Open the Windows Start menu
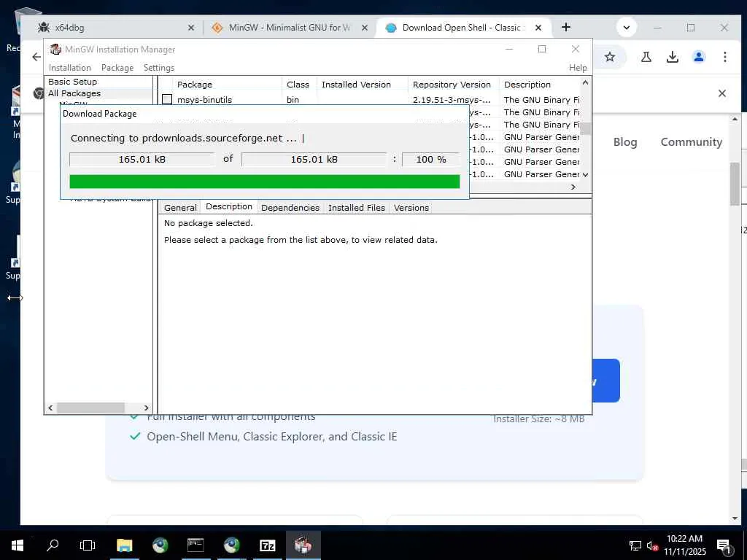The image size is (747, 560). pyautogui.click(x=18, y=545)
